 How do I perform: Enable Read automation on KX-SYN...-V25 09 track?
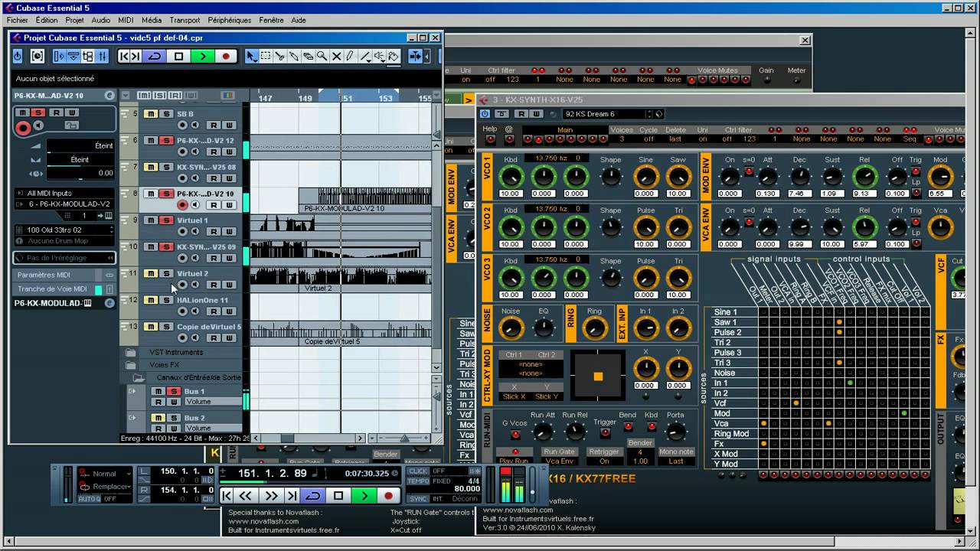coord(215,258)
